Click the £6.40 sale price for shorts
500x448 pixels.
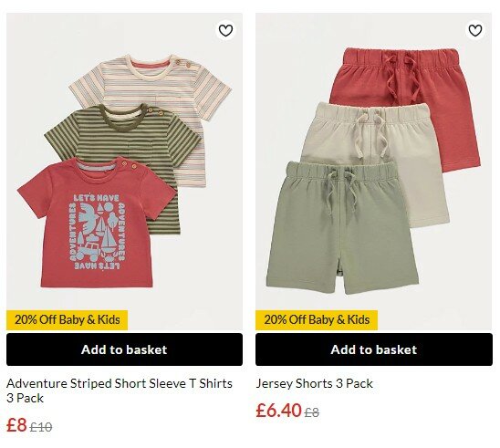click(x=278, y=411)
